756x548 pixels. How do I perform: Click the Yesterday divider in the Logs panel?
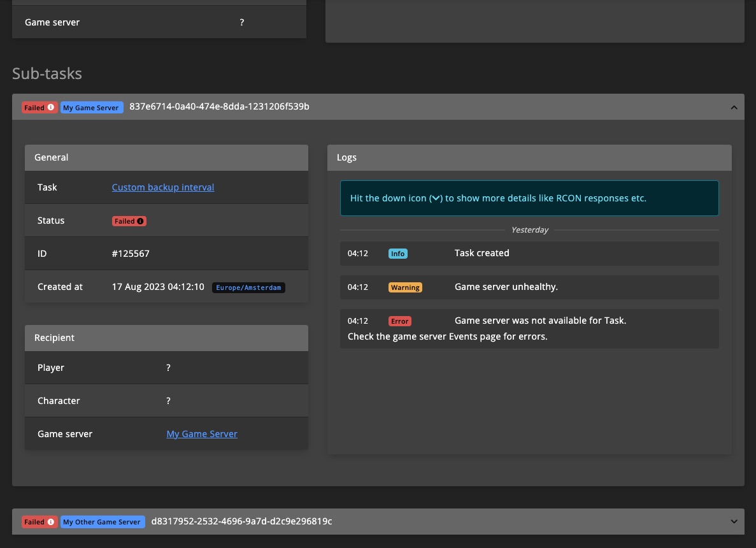click(529, 230)
